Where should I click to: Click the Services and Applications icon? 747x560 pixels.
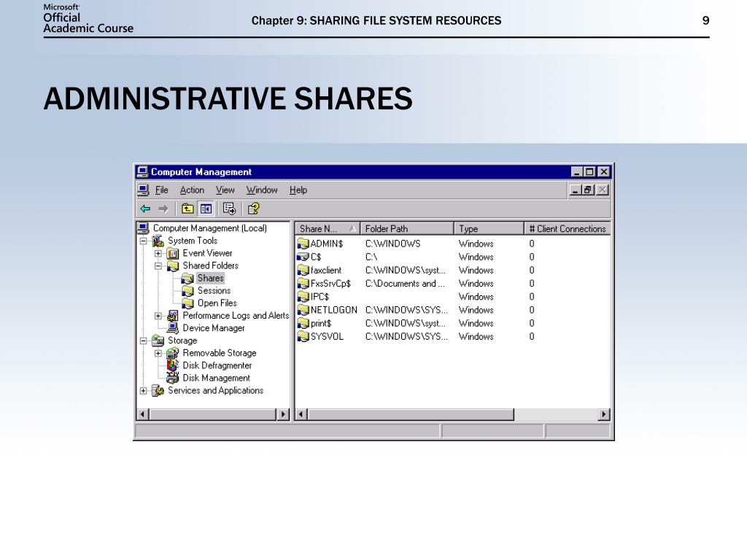(x=158, y=391)
